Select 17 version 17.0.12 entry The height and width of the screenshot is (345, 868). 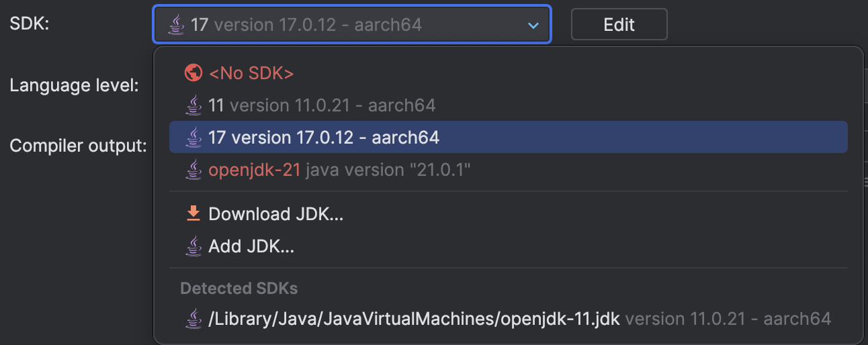tap(509, 137)
